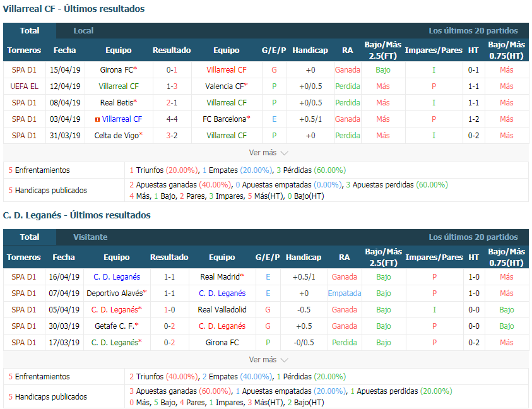Click the date 30/03/19
Screen dimensions: 532x409
tap(64, 326)
